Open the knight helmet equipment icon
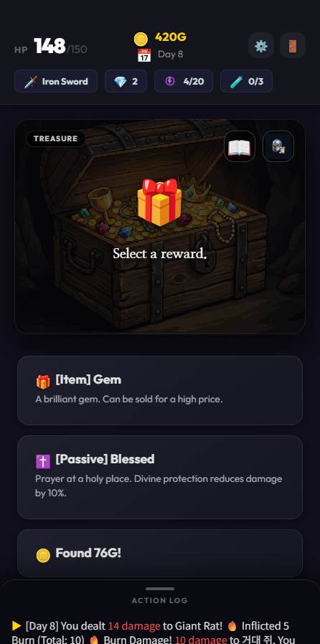This screenshot has height=644, width=320. 278,146
